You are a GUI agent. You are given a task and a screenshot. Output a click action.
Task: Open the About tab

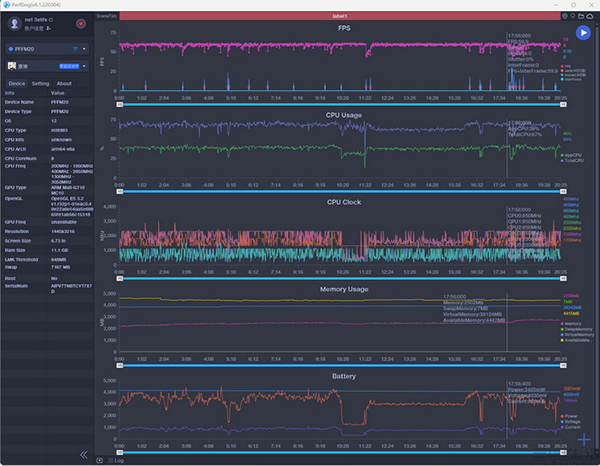pyautogui.click(x=64, y=83)
